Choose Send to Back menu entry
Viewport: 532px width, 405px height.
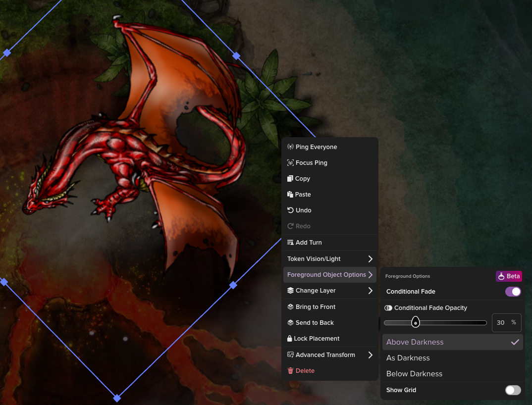coord(315,323)
